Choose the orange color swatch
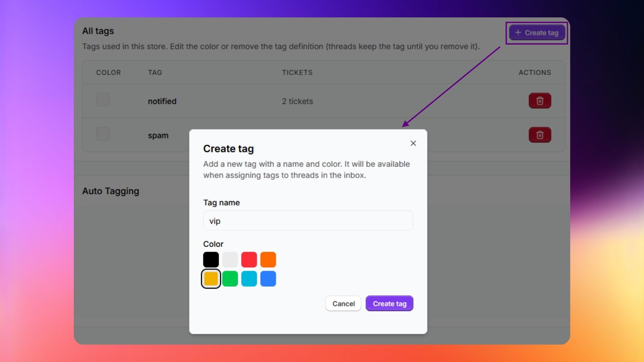 [x=268, y=259]
